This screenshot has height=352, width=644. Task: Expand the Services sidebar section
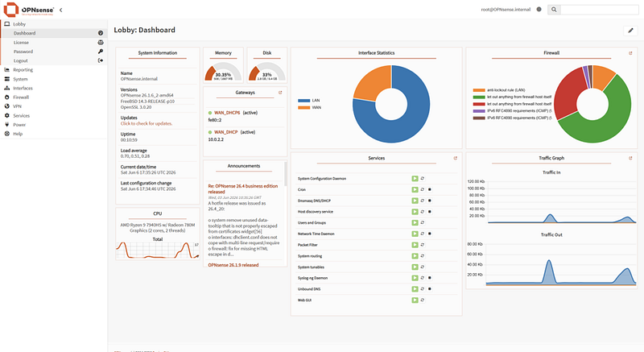click(54, 115)
